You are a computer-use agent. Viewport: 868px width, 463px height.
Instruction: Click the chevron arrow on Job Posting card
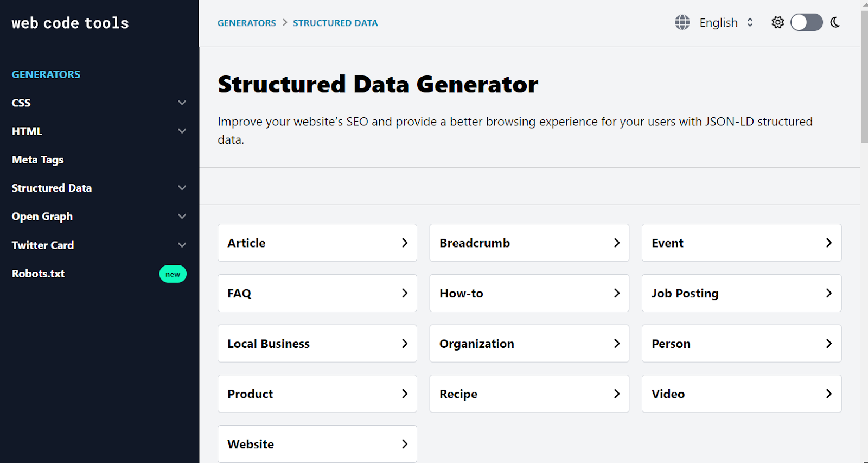tap(828, 293)
